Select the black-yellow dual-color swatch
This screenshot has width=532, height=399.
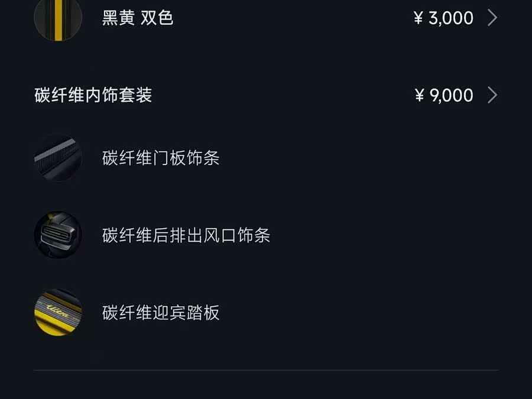click(x=58, y=19)
